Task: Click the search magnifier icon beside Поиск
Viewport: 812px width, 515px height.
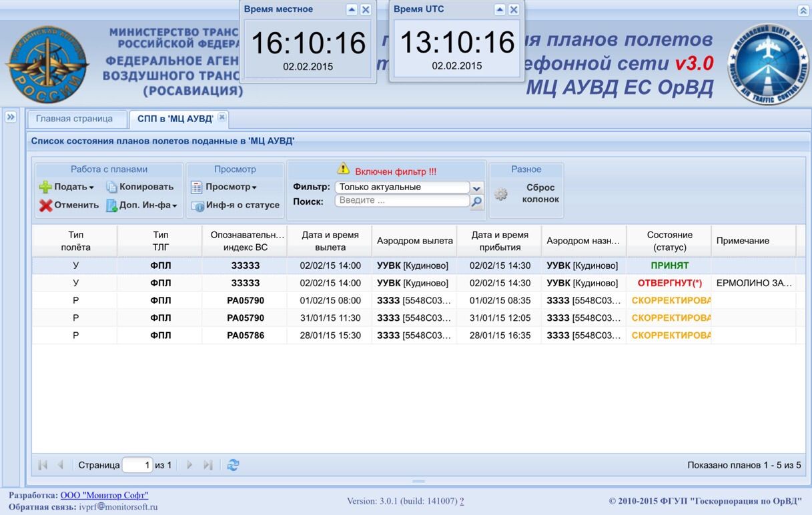Action: (476, 201)
